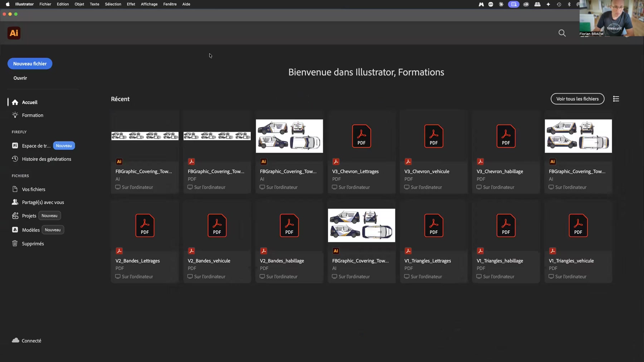Screen dimensions: 644x362
Task: Click the Récent section heading
Action: pyautogui.click(x=120, y=99)
